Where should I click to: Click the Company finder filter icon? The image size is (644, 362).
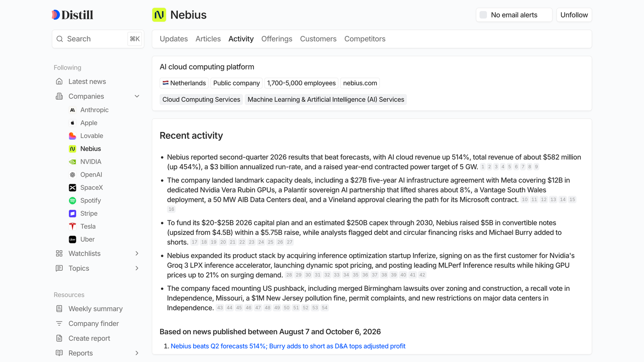pos(59,323)
